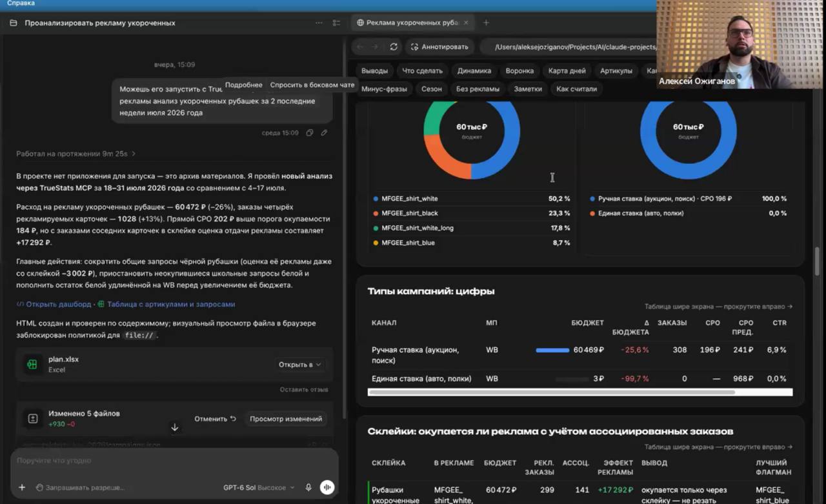826x504 pixels.
Task: Expand the Открыть в dropdown
Action: [299, 365]
